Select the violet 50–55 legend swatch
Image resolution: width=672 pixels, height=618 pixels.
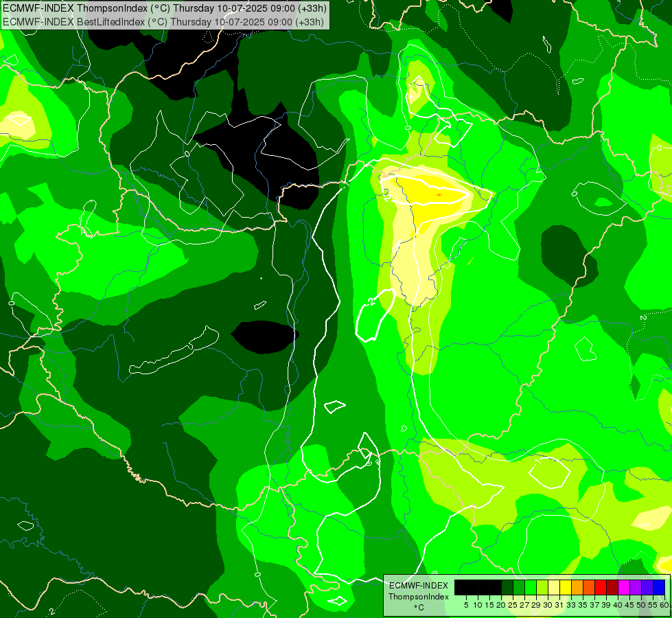(x=647, y=587)
